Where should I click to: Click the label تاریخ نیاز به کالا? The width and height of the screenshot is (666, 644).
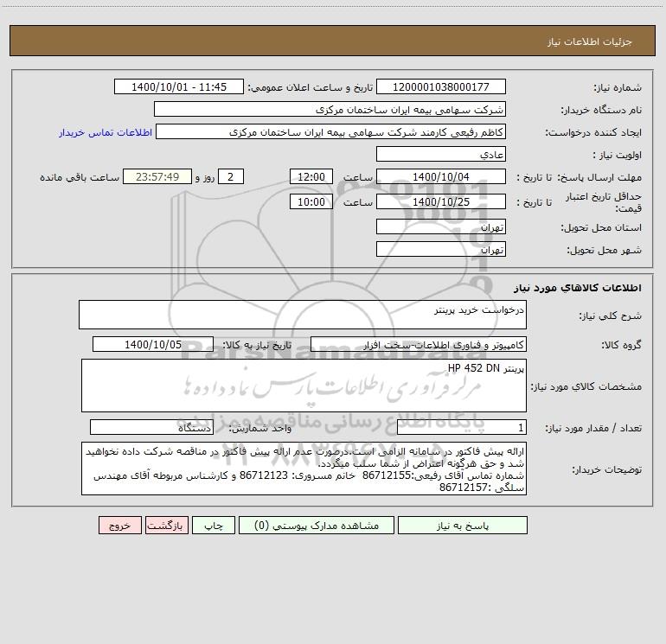click(x=258, y=345)
